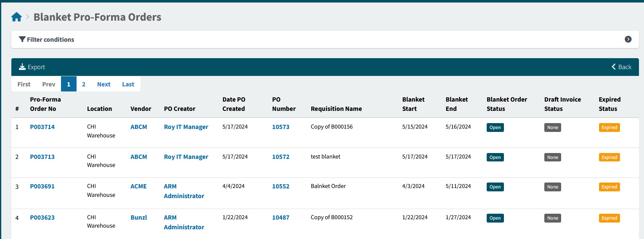Click the funnel filter icon
The width and height of the screenshot is (644, 239).
(x=22, y=39)
